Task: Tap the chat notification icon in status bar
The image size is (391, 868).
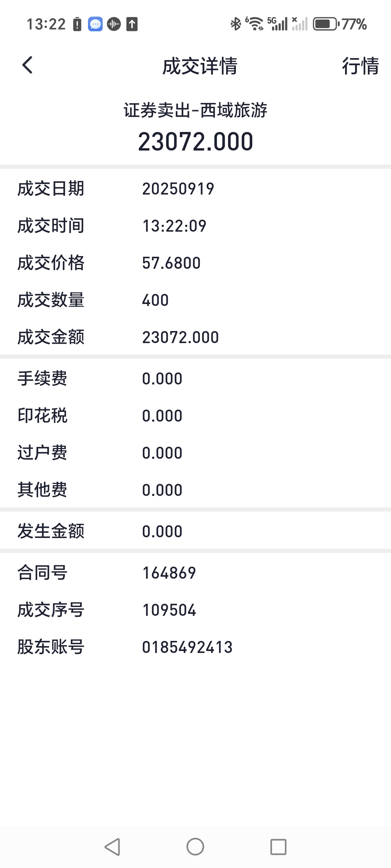Action: tap(95, 24)
